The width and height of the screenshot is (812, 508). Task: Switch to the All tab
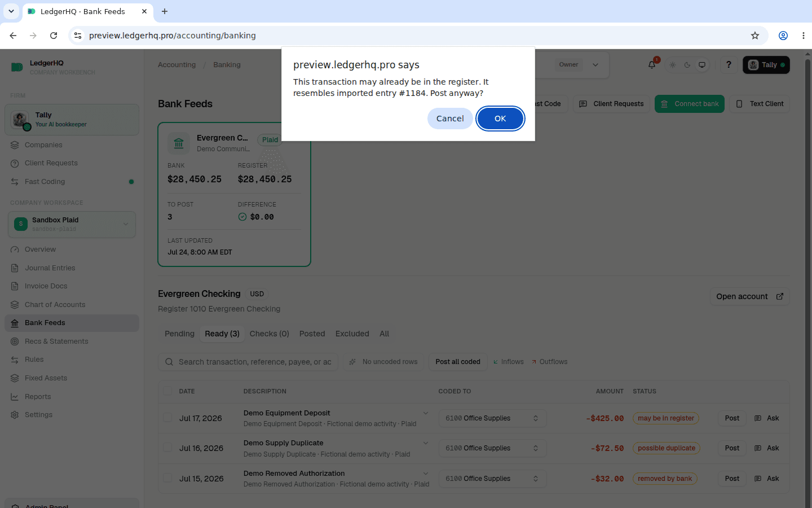(x=384, y=334)
